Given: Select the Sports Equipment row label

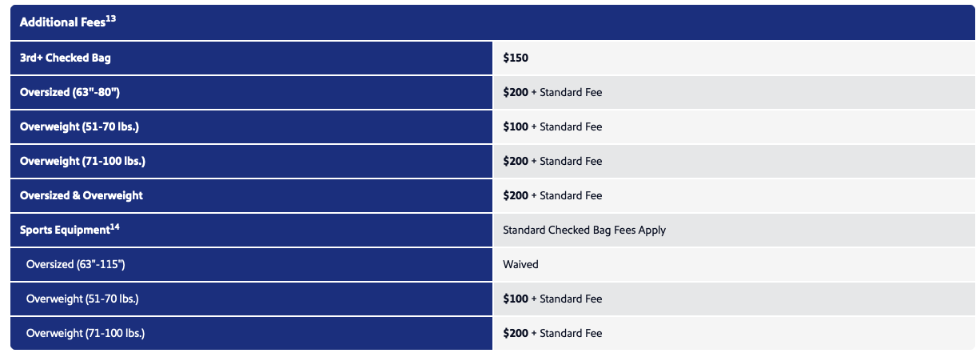Looking at the screenshot, I should 64,231.
